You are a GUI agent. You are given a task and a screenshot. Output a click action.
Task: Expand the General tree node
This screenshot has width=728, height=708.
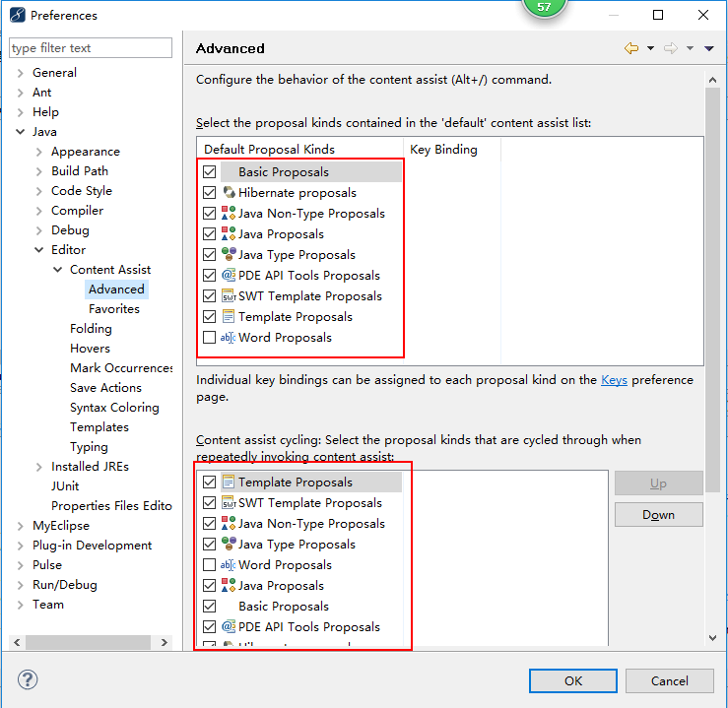point(20,73)
